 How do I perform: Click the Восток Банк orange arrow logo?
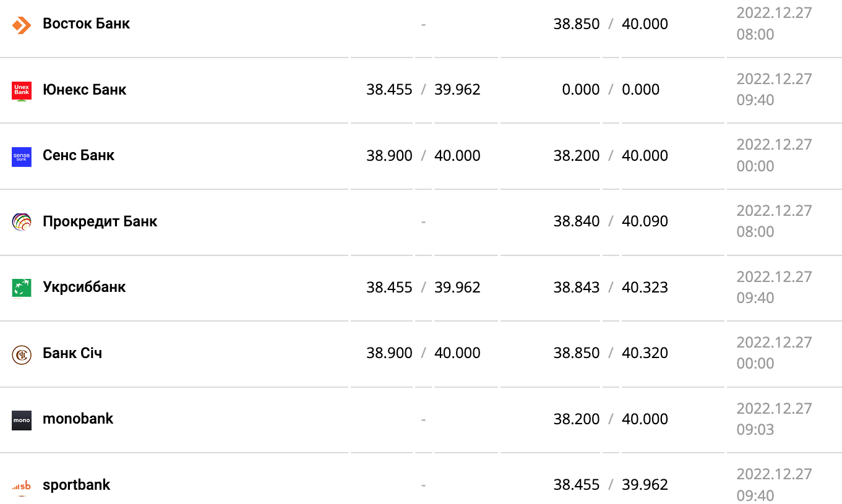point(22,25)
